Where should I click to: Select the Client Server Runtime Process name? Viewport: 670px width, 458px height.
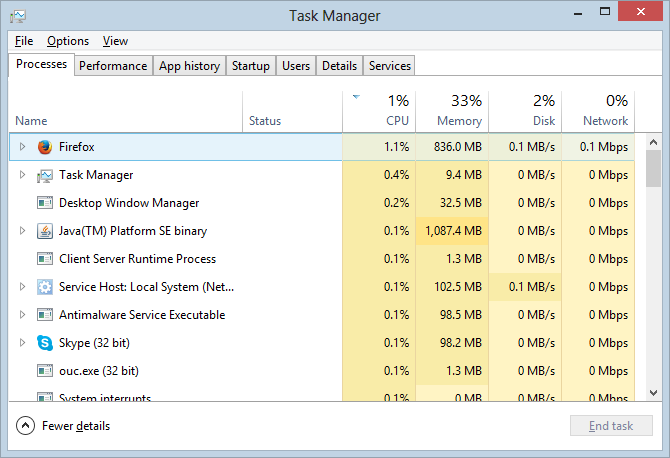tap(138, 259)
